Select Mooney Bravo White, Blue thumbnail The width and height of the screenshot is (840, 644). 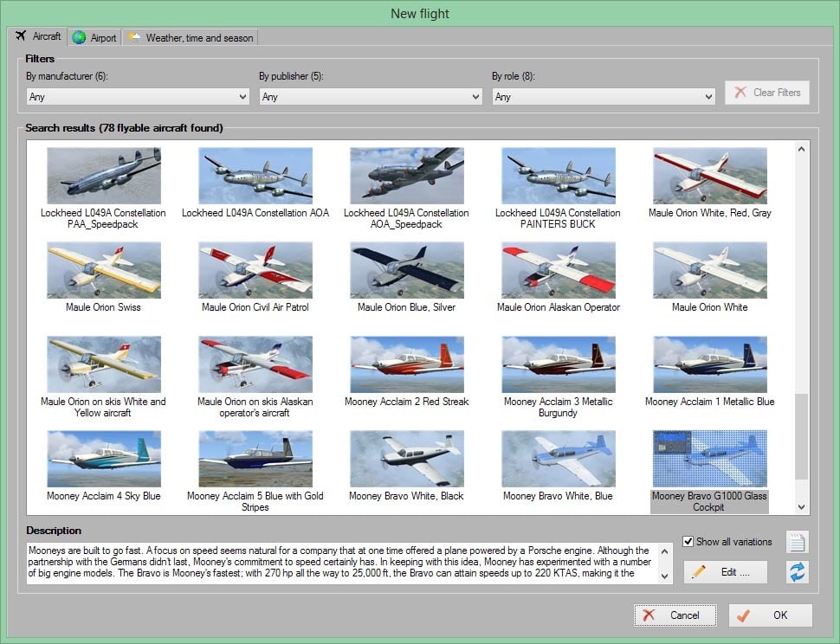(559, 458)
